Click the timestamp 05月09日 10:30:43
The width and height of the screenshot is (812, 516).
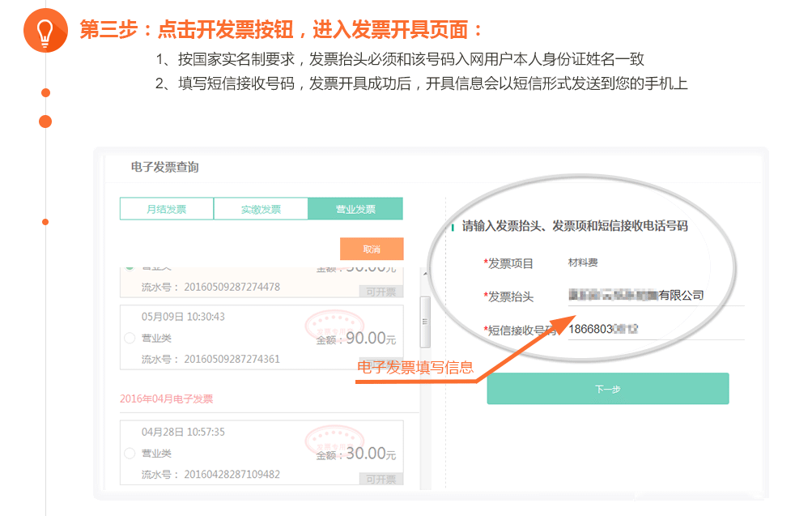pos(183,317)
